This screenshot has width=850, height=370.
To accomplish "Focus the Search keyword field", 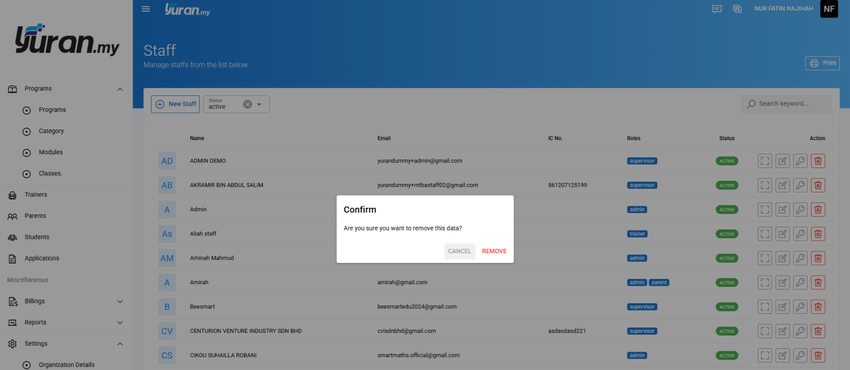I will coord(786,104).
